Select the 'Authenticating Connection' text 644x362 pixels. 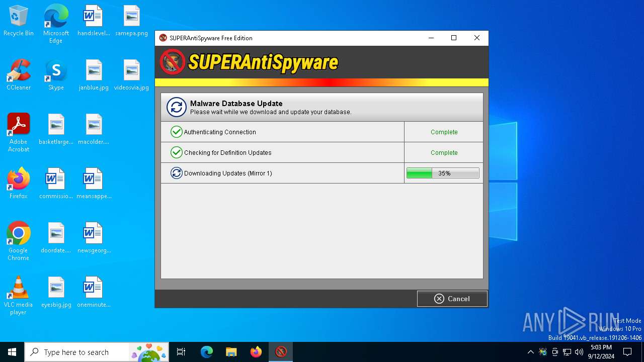click(220, 132)
